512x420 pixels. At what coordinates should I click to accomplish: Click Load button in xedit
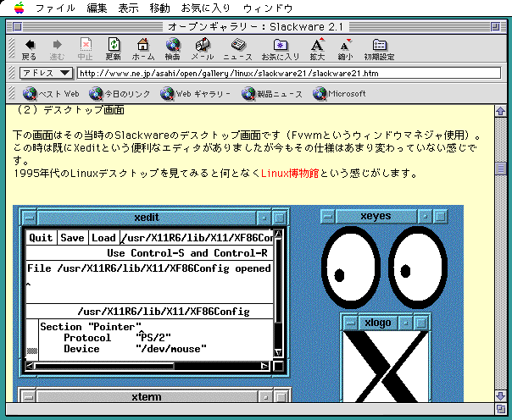click(x=103, y=237)
